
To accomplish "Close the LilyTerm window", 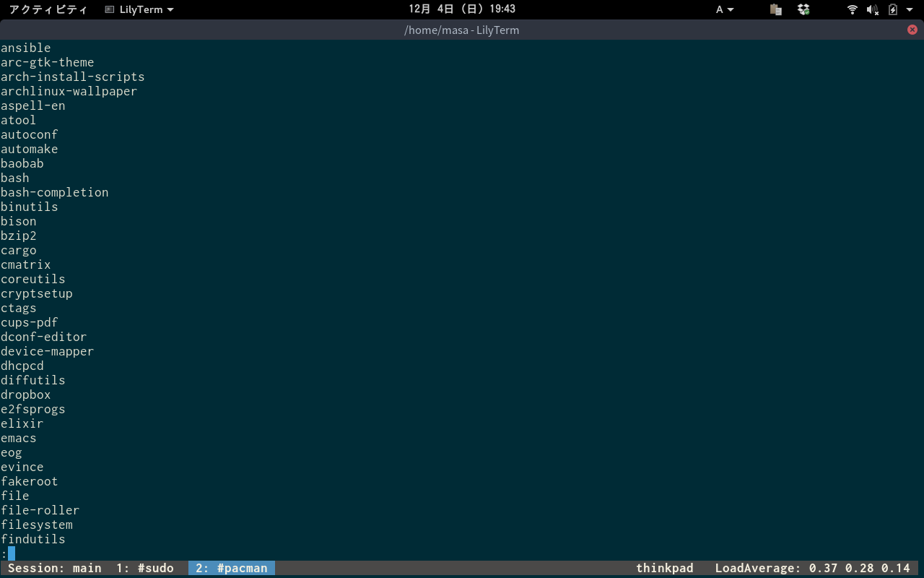I will (x=912, y=30).
